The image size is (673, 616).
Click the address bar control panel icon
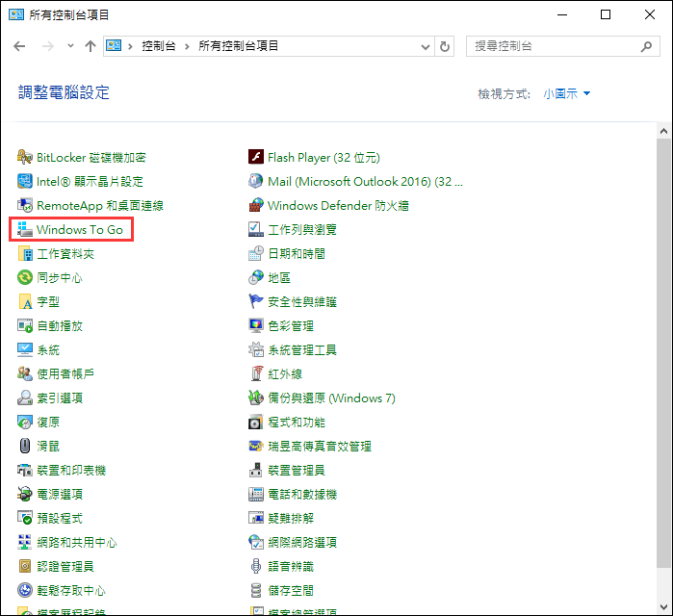click(x=114, y=45)
